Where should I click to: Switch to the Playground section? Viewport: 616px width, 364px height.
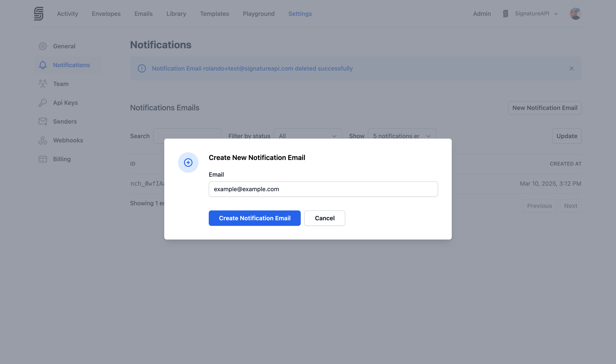[259, 13]
